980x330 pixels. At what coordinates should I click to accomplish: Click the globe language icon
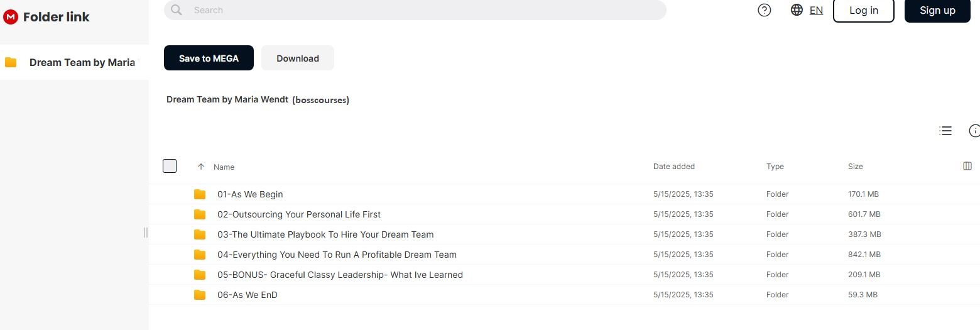[797, 10]
